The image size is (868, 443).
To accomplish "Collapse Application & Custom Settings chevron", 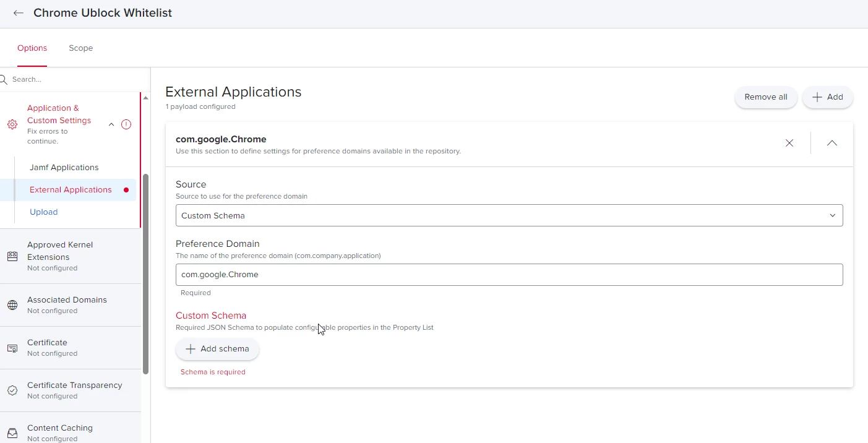I will point(111,124).
